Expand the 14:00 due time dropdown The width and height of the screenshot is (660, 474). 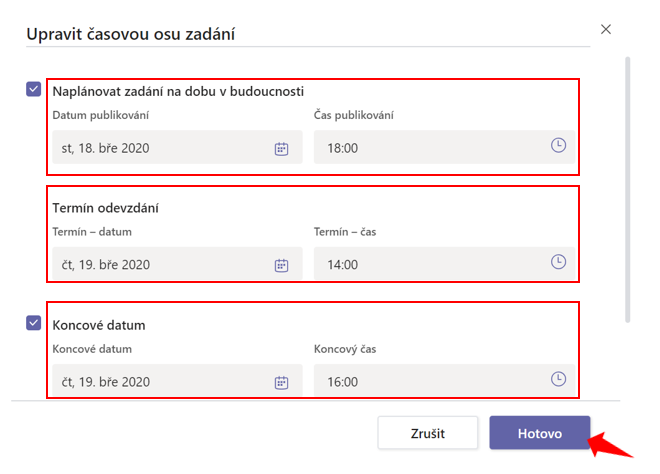pyautogui.click(x=444, y=264)
